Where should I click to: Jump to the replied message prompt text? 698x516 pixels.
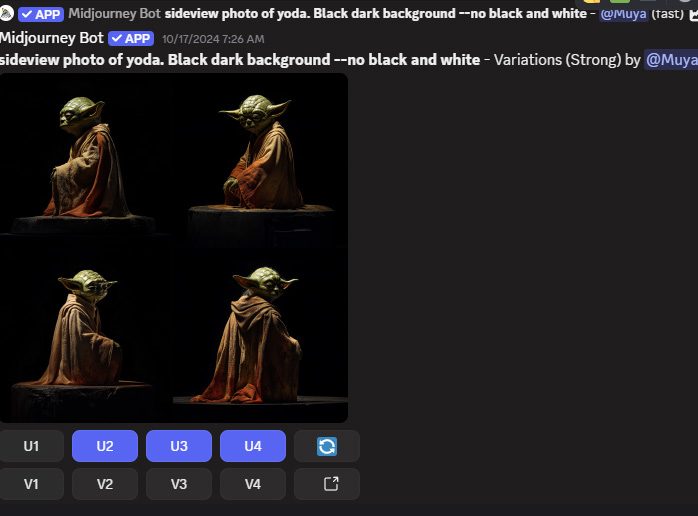[x=376, y=14]
